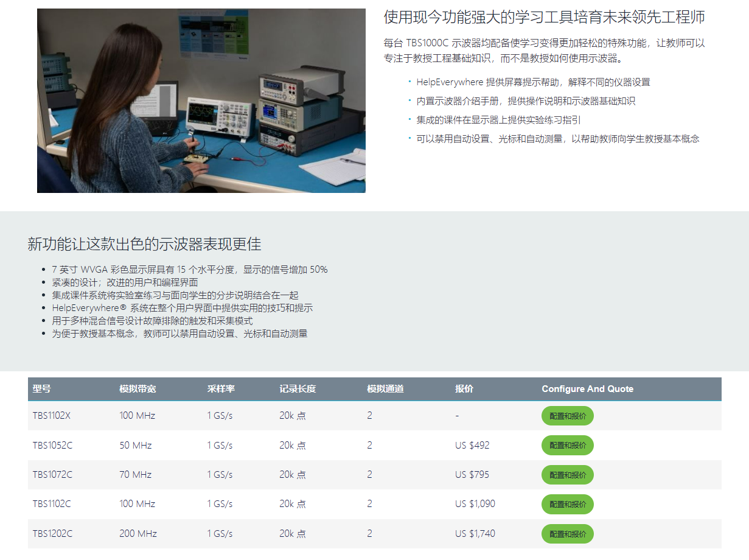749x560 pixels.
Task: Click 20k 点 record length for TBS1072C
Action: (293, 475)
